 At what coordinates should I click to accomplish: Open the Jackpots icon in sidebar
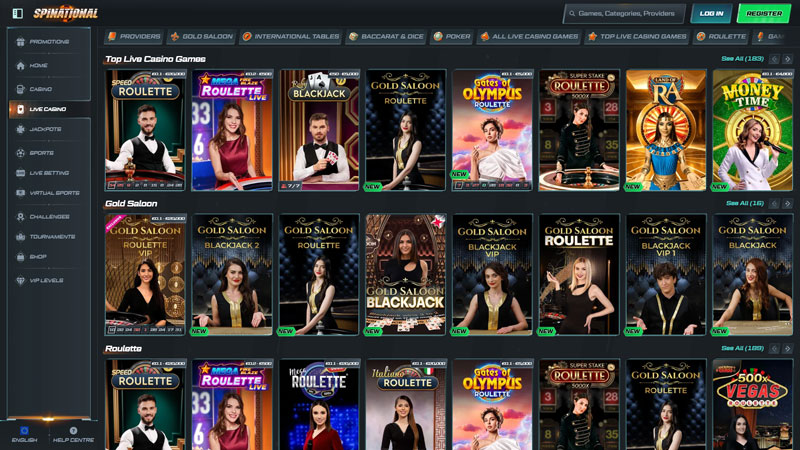click(20, 130)
